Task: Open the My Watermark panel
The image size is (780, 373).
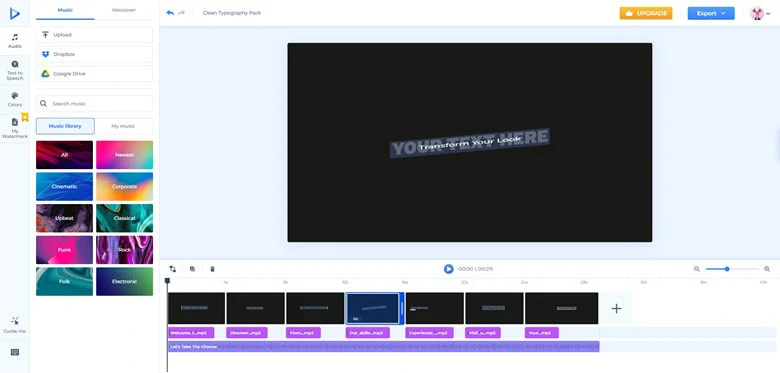Action: click(x=14, y=128)
